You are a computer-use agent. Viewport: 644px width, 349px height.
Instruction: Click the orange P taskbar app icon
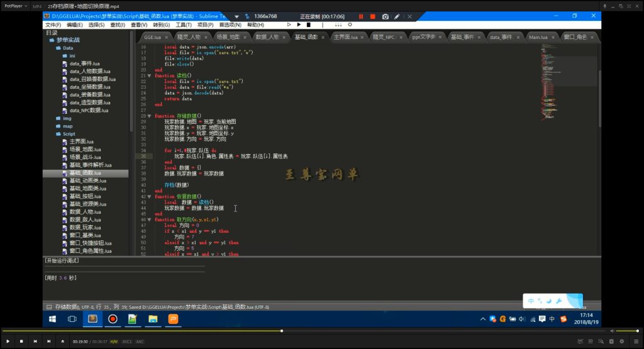coord(173,319)
